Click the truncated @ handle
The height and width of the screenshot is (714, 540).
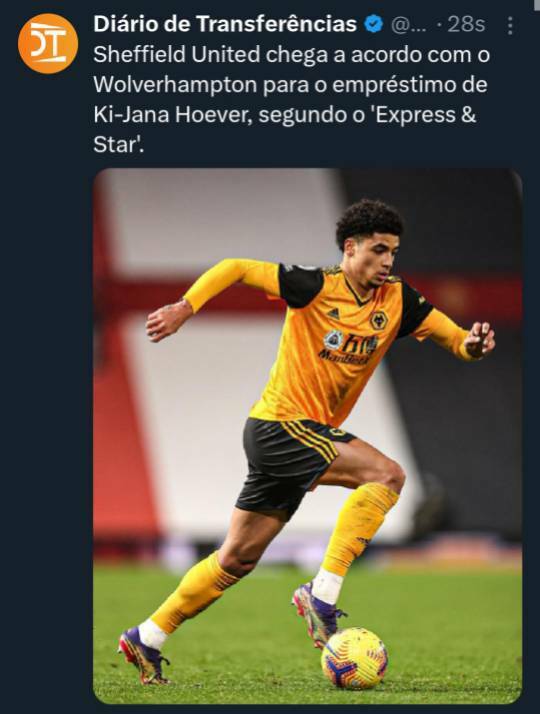click(x=409, y=25)
